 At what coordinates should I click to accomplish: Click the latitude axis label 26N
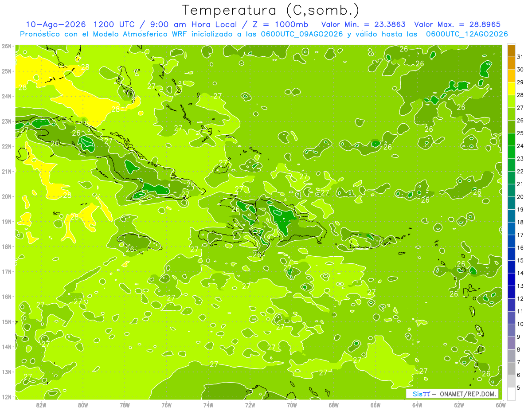click(x=7, y=46)
